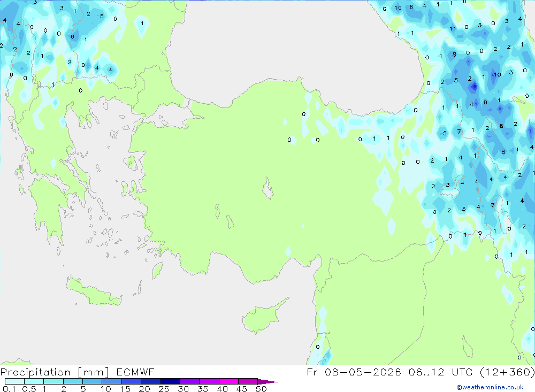Click the legend swatch between 1 and 2
Screen dimensions: 535x392
pos(53,381)
